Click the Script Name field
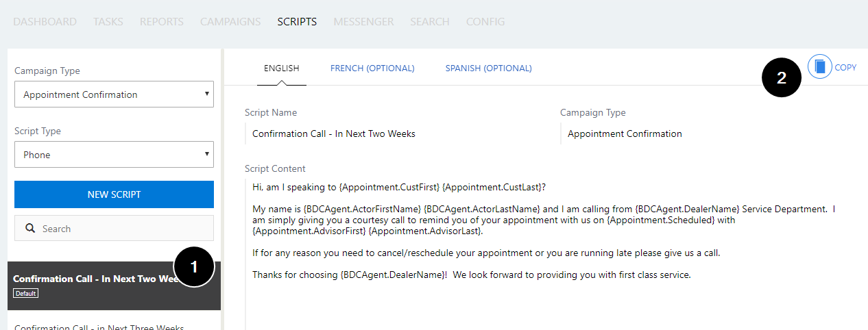The image size is (868, 330). pos(398,134)
